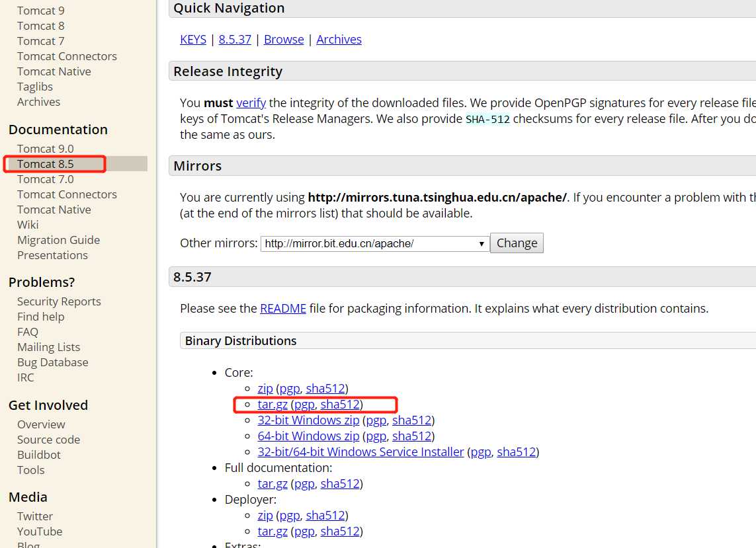The image size is (756, 548).
Task: Open Tomcat 7.0 documentation
Action: coord(46,179)
